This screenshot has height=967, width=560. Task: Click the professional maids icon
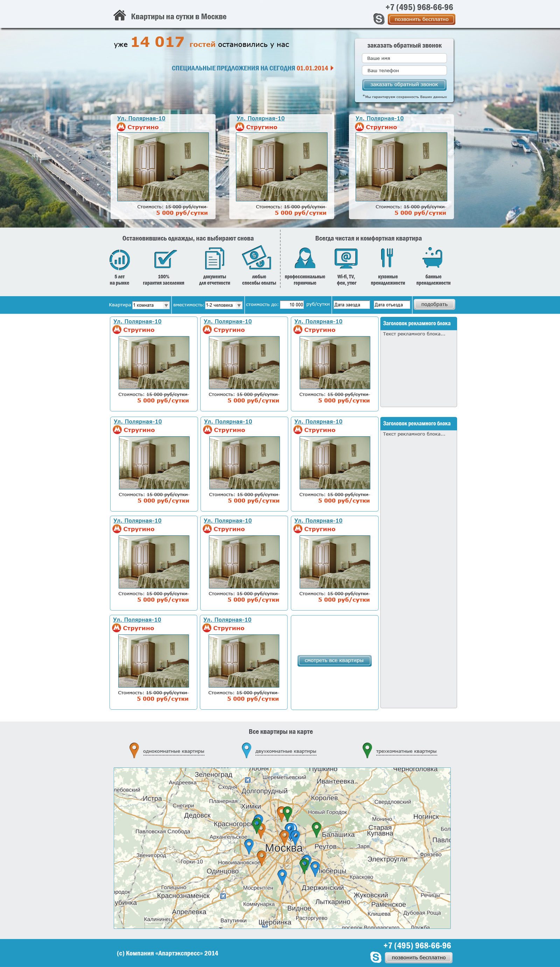pos(305,258)
